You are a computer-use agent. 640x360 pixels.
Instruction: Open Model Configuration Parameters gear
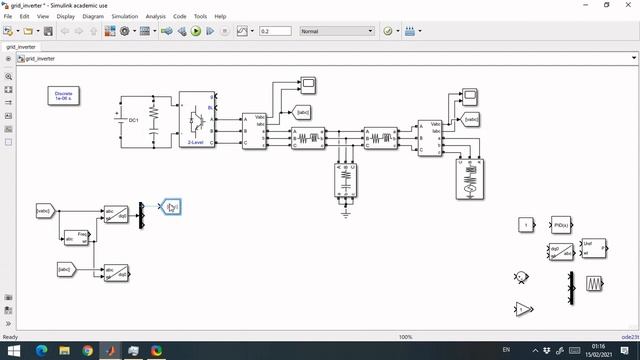pyautogui.click(x=124, y=31)
